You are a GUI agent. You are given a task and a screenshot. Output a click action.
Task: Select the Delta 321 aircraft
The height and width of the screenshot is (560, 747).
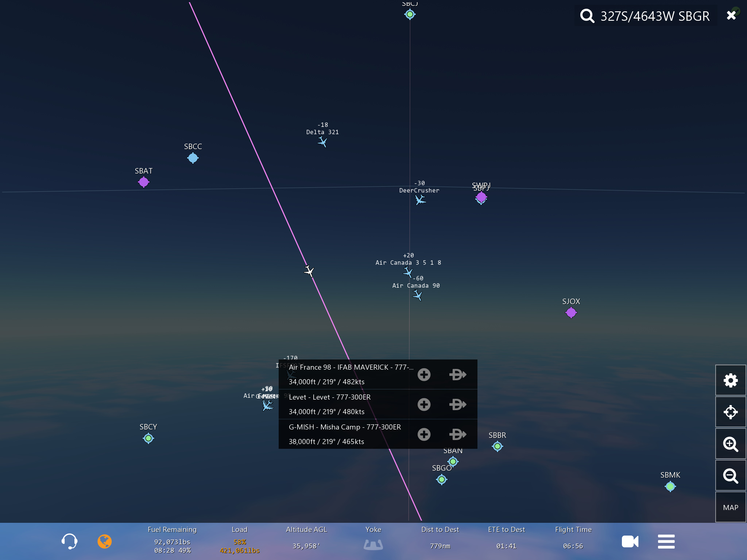[322, 142]
